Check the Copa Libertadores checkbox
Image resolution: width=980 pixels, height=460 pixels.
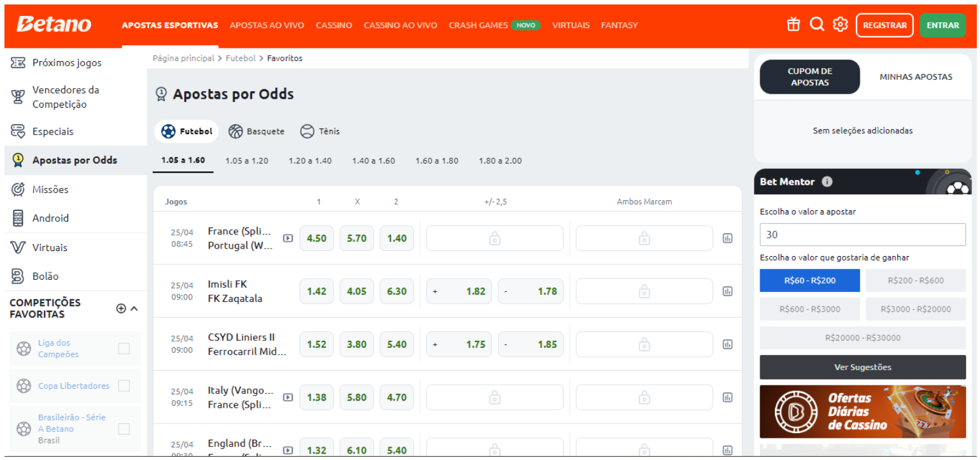click(x=124, y=386)
